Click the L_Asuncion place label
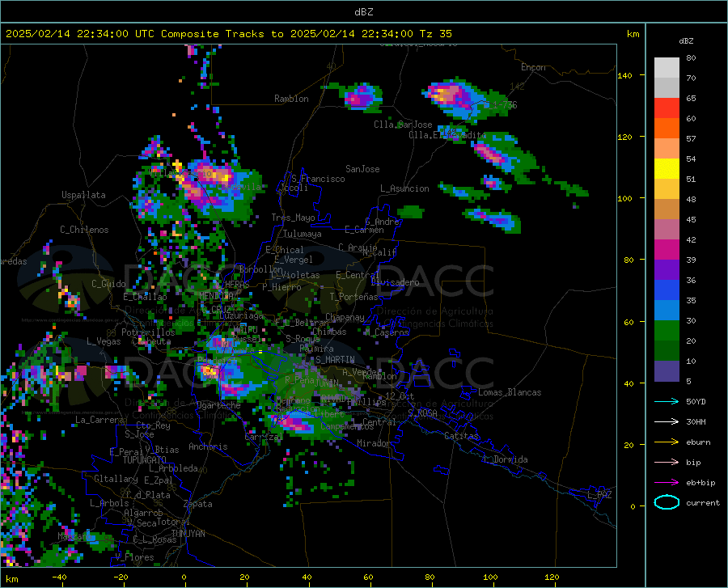The height and width of the screenshot is (588, 728). [x=404, y=188]
